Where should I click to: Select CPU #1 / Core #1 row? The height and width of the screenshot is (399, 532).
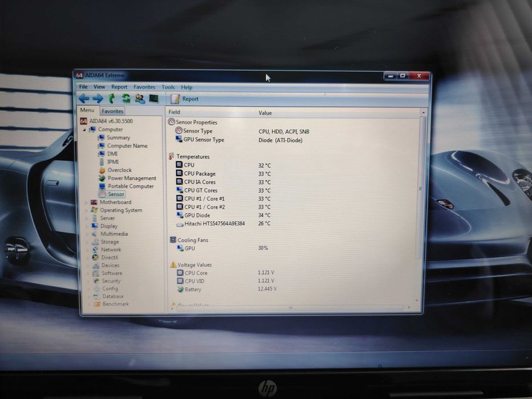click(x=224, y=199)
